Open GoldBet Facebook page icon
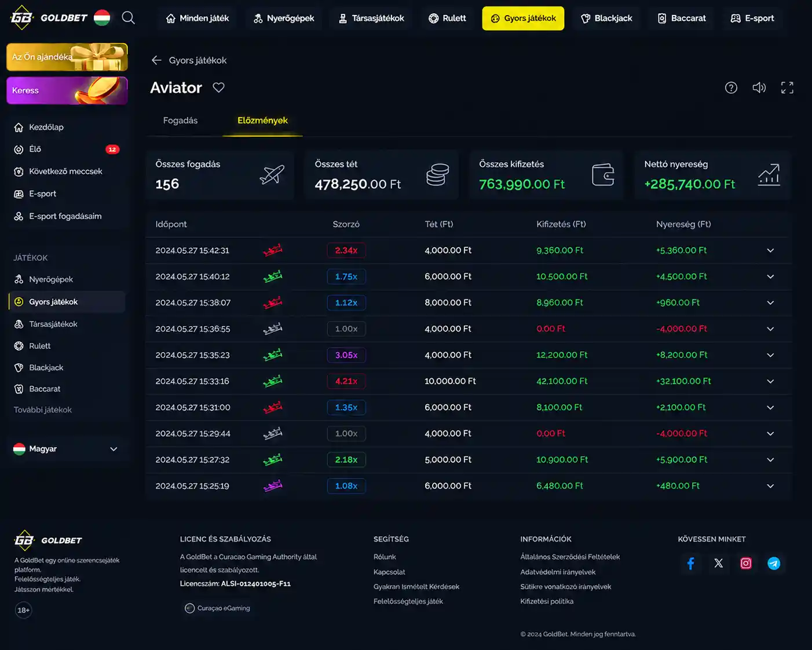 (x=690, y=563)
